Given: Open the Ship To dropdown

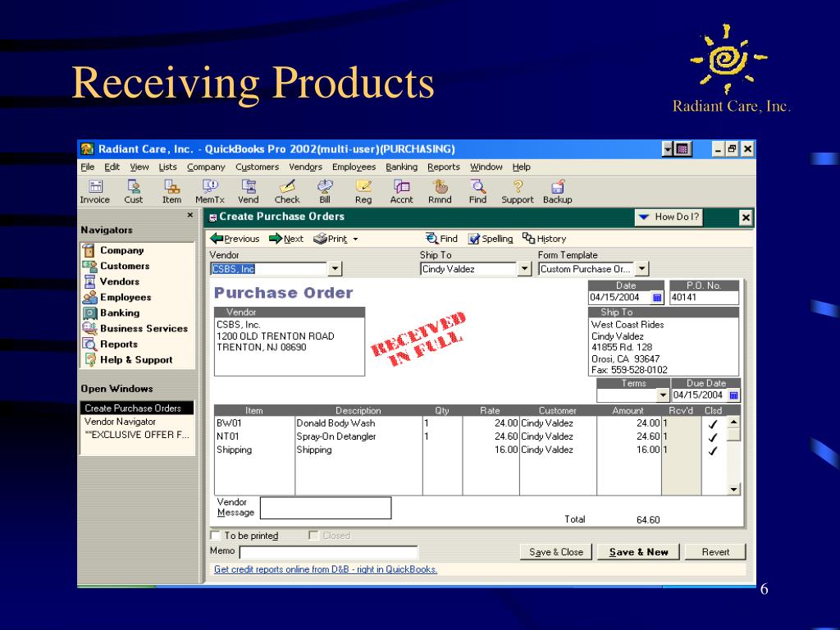Looking at the screenshot, I should point(524,269).
